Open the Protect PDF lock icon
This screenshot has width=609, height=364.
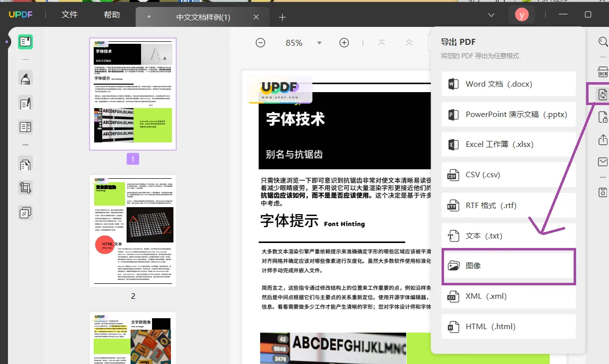point(603,118)
